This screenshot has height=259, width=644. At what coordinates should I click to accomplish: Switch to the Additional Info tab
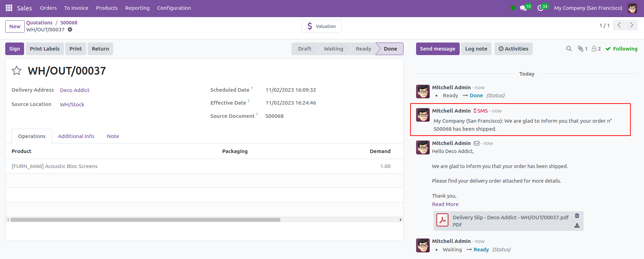click(76, 136)
